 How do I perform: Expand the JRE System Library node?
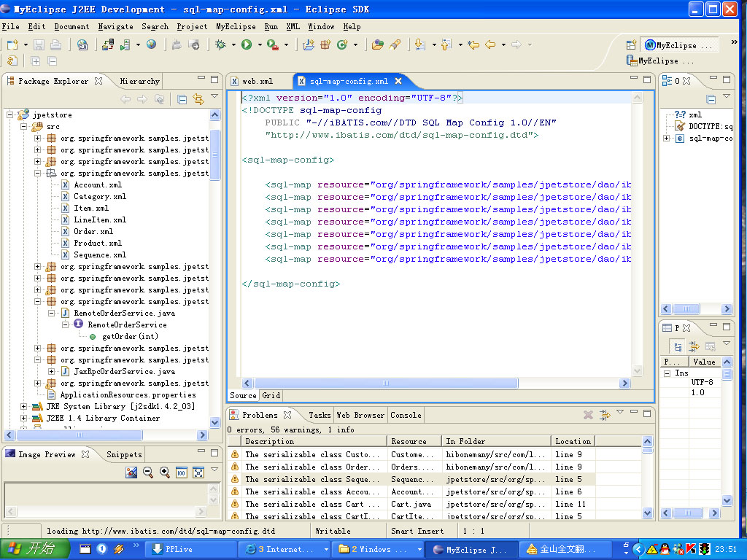click(x=23, y=406)
